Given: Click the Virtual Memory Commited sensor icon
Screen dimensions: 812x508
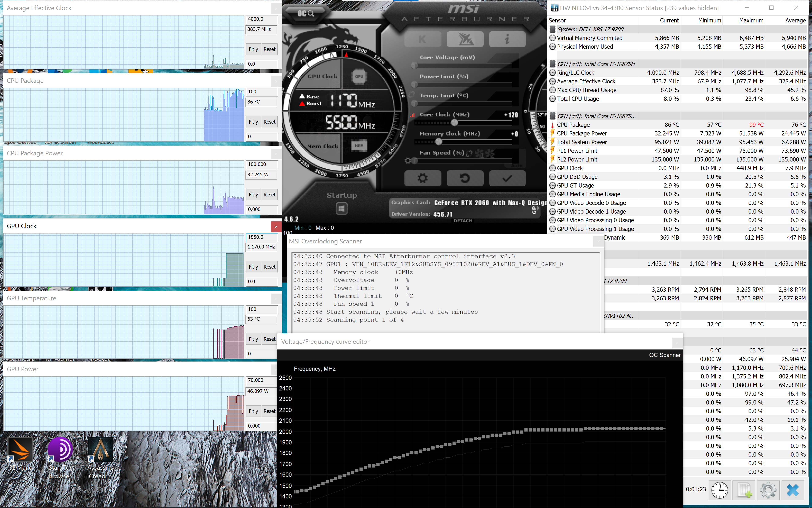Looking at the screenshot, I should click(x=553, y=38).
